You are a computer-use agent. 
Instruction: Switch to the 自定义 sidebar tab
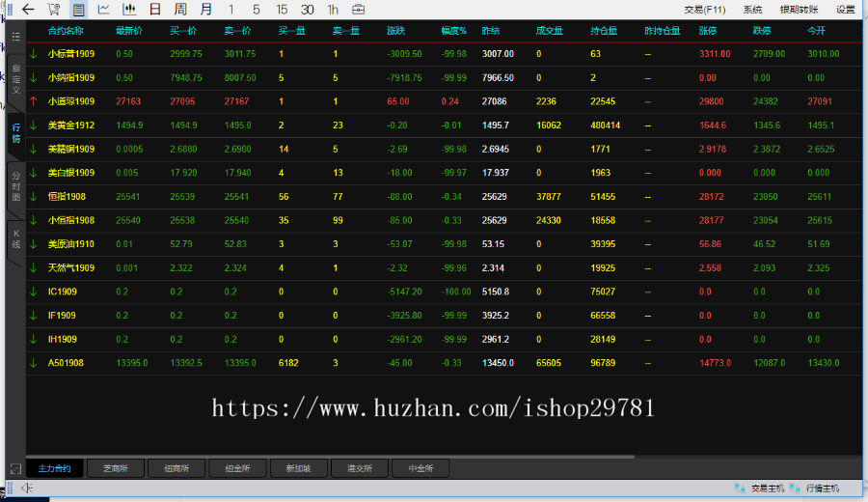tap(16, 79)
